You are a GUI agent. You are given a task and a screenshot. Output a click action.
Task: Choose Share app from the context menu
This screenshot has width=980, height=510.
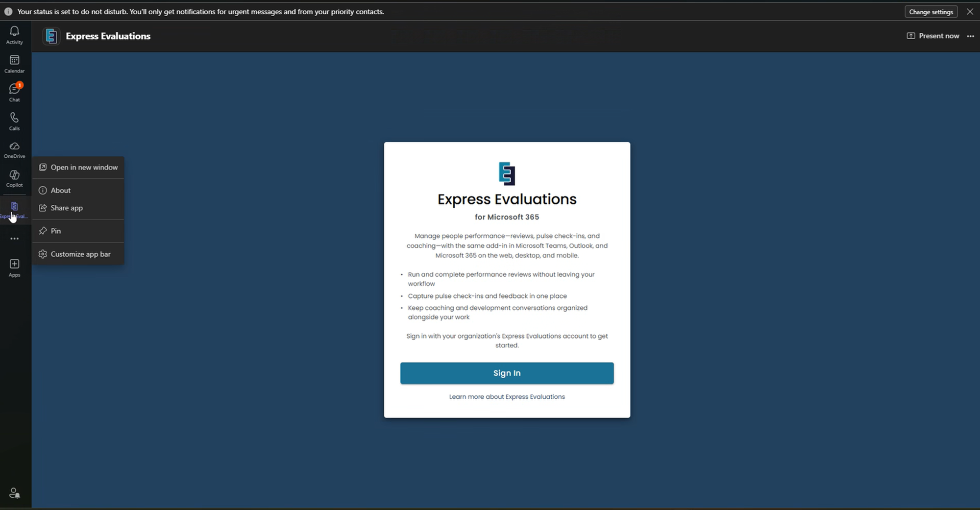pos(78,208)
